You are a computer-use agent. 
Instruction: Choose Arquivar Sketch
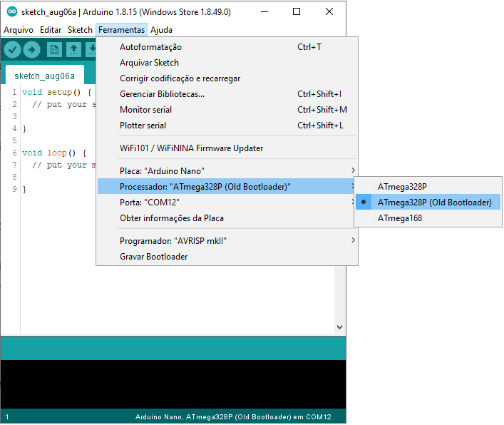[x=227, y=63]
